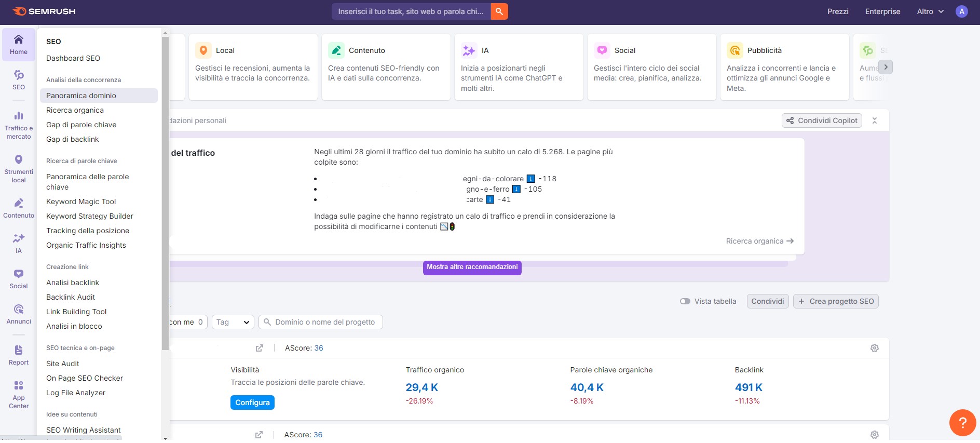Open Backlink Audit menu item

[x=71, y=297]
